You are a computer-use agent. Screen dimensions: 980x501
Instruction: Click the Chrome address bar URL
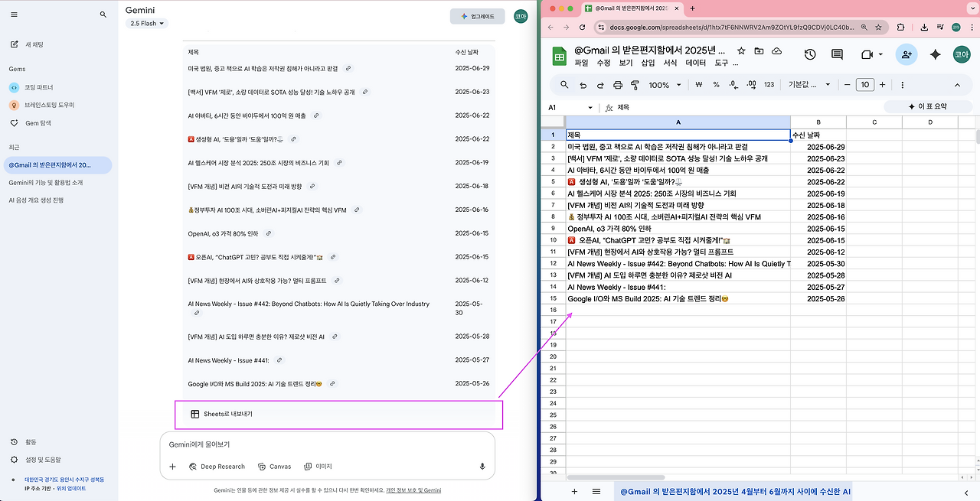[x=732, y=27]
